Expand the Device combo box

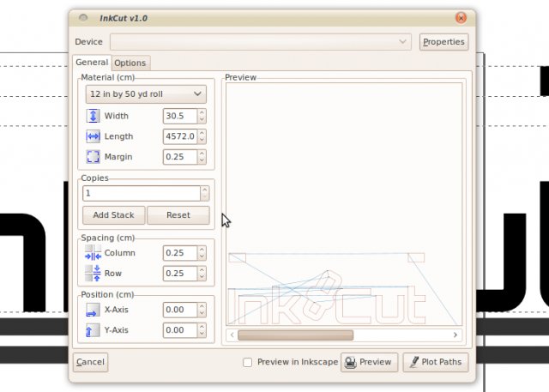click(x=261, y=42)
